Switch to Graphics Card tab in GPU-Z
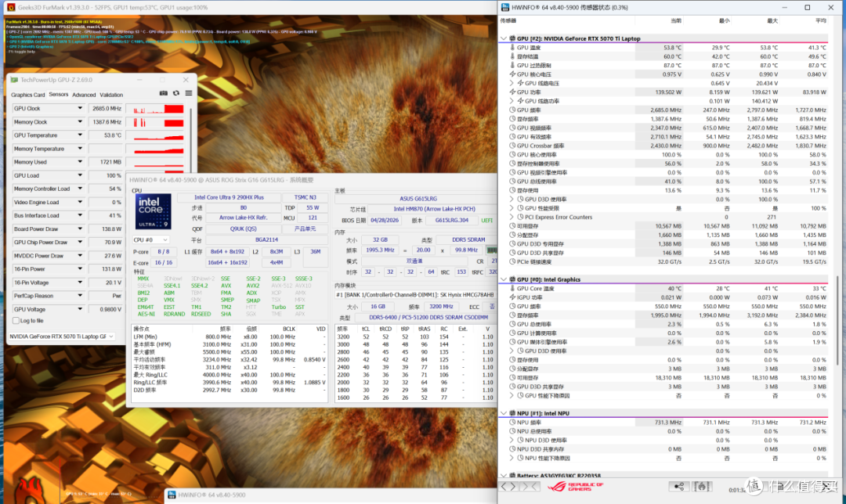The image size is (846, 504). (28, 95)
